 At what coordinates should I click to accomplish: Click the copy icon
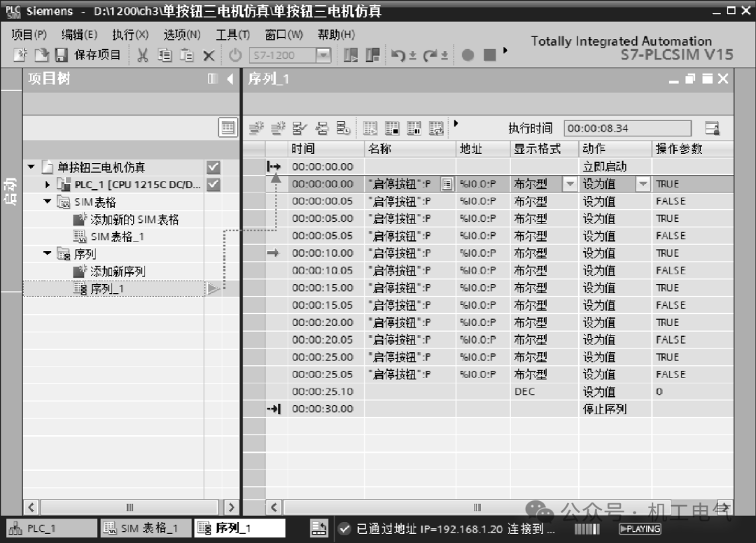pyautogui.click(x=165, y=55)
